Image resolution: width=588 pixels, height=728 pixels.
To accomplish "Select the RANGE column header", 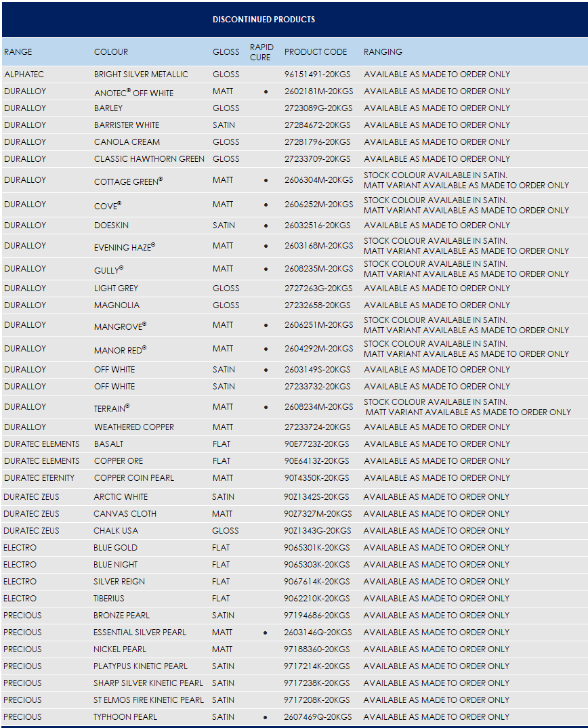I will (18, 52).
